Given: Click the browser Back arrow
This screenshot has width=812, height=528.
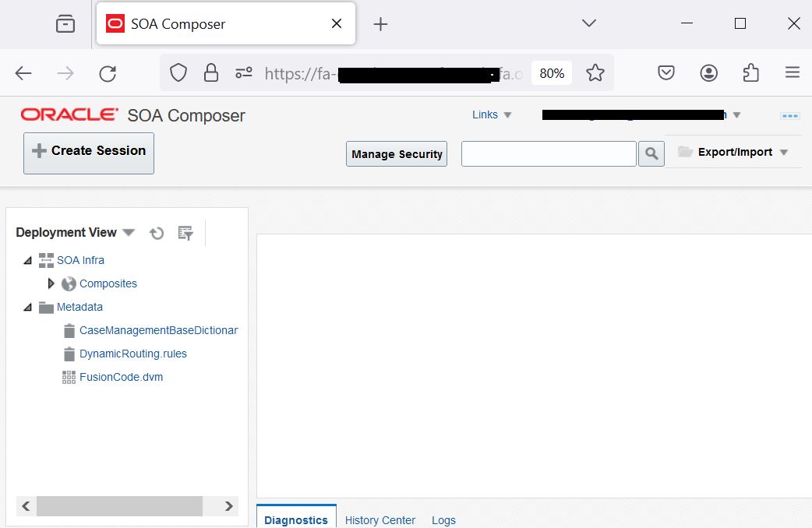Looking at the screenshot, I should coord(23,73).
